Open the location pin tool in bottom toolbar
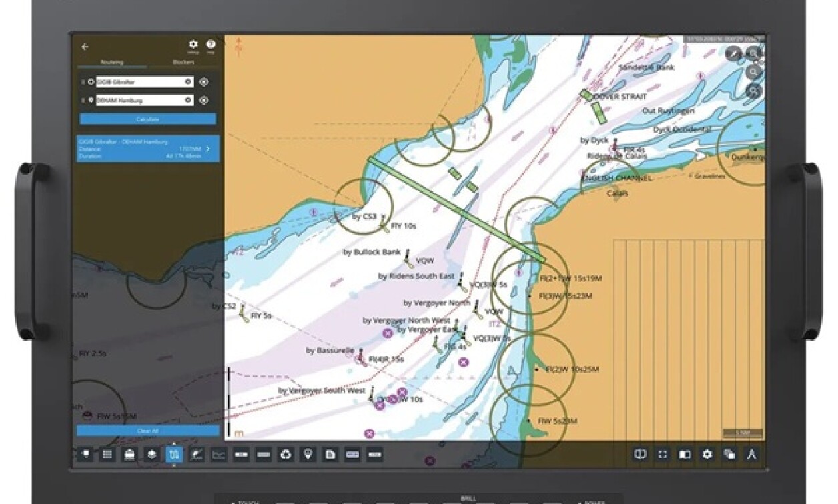 click(308, 453)
